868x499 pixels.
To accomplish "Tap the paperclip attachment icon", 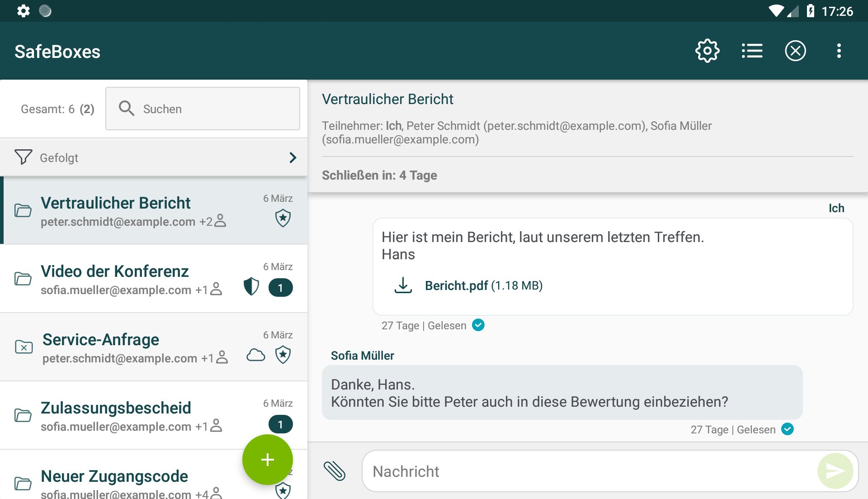I will coord(335,471).
